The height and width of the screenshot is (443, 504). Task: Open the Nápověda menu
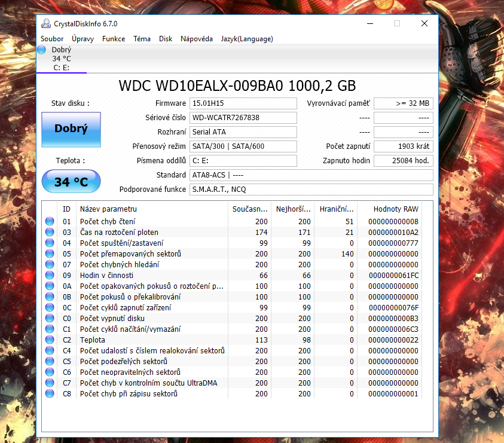coord(196,39)
